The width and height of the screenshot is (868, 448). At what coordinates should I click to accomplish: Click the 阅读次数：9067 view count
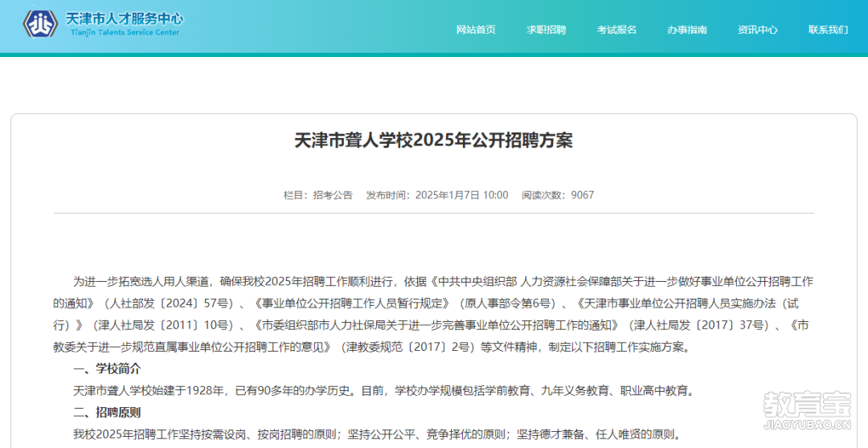558,194
